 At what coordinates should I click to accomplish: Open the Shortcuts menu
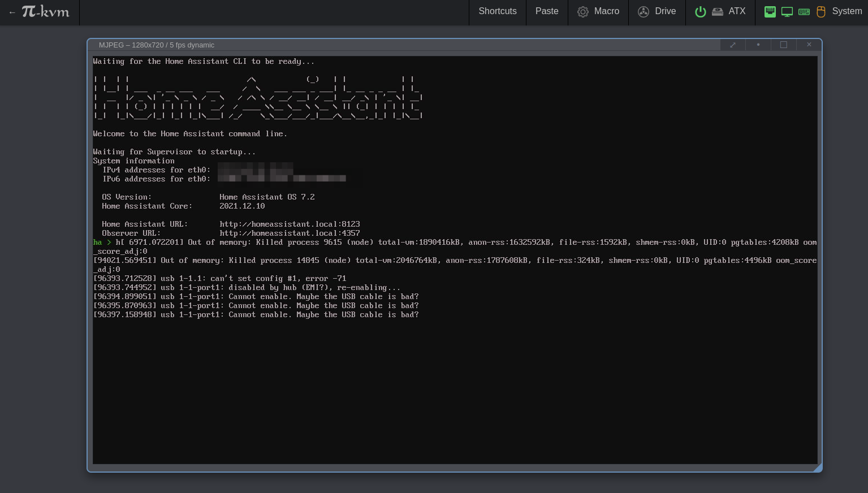coord(498,11)
